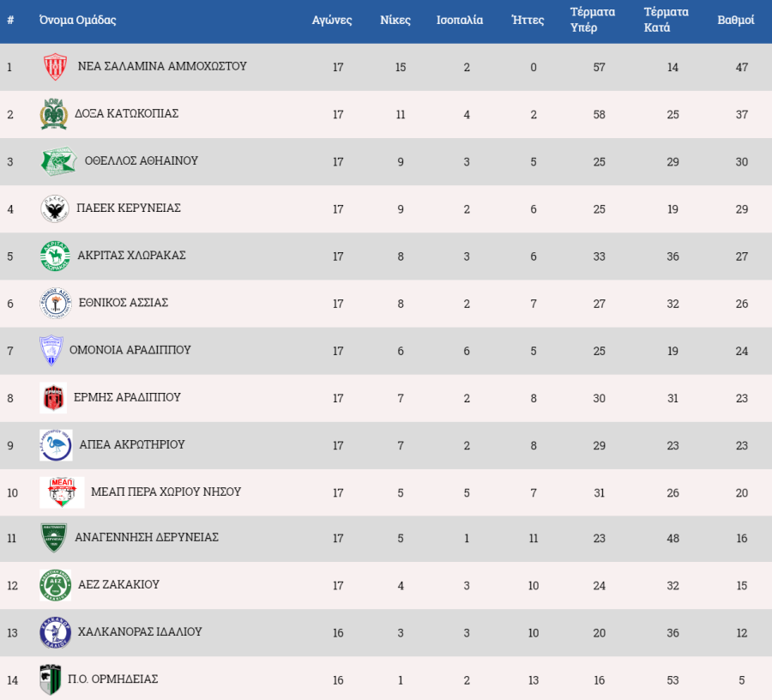Click the ΟΜΟΝΟΙΑ ΑΡΑΔΙΠΠΟΥ blue shield logo
The width and height of the screenshot is (772, 700).
click(x=51, y=350)
